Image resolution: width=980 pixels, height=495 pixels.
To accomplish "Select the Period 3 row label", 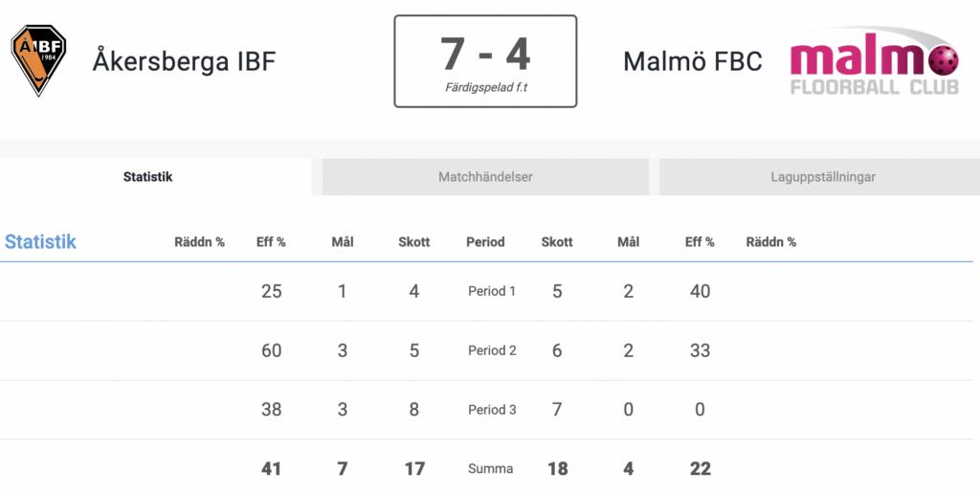I will click(x=493, y=410).
